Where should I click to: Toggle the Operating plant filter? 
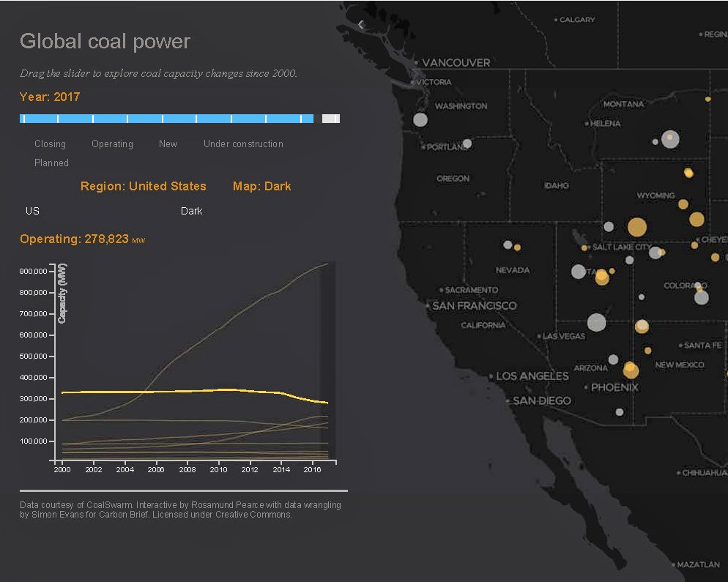point(112,144)
